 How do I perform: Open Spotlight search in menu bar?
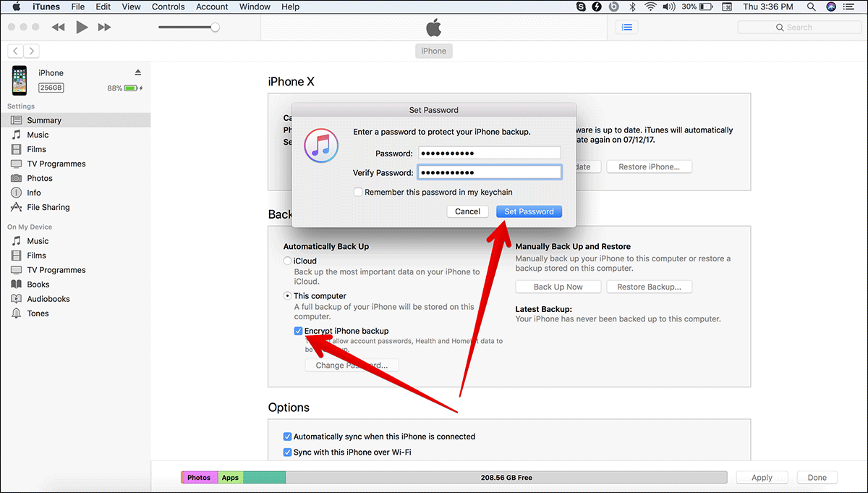[x=813, y=7]
